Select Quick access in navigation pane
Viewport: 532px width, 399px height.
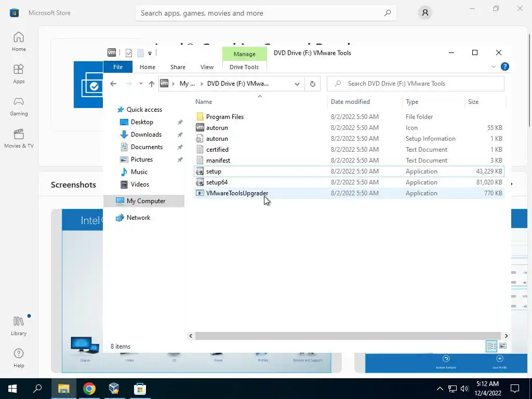pyautogui.click(x=144, y=109)
